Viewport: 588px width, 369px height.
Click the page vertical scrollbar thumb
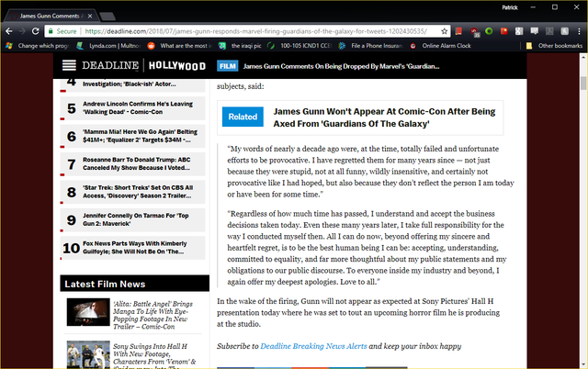point(583,83)
